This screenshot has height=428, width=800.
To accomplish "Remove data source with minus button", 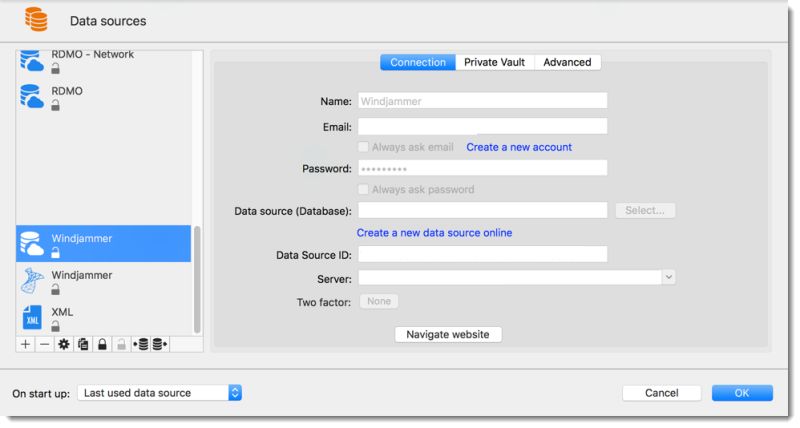I will (44, 344).
